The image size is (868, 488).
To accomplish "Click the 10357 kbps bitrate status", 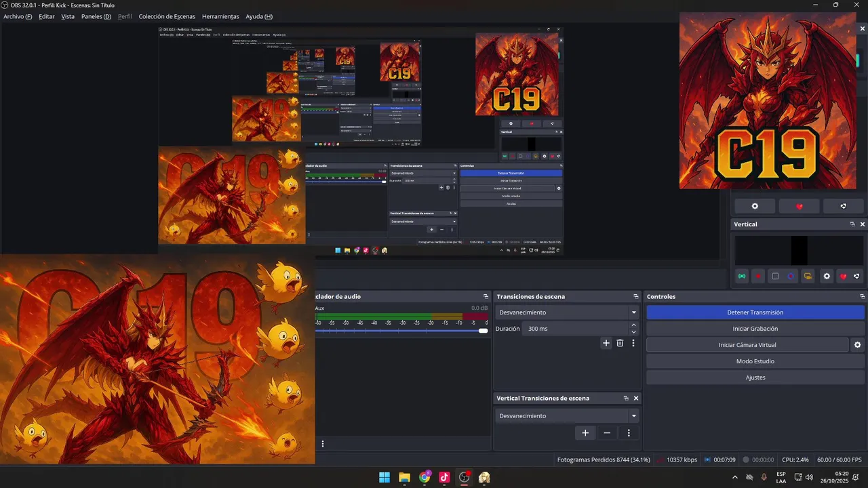I will [x=682, y=460].
